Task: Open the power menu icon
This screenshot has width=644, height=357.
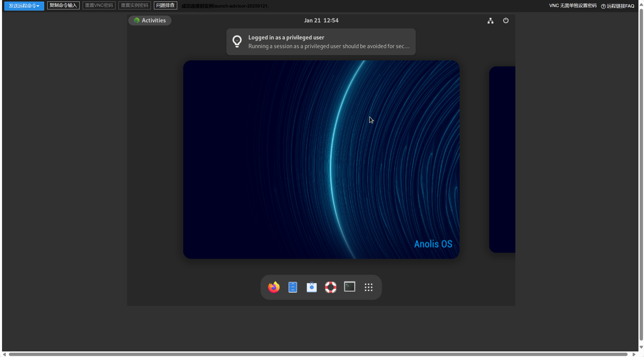Action: click(506, 20)
